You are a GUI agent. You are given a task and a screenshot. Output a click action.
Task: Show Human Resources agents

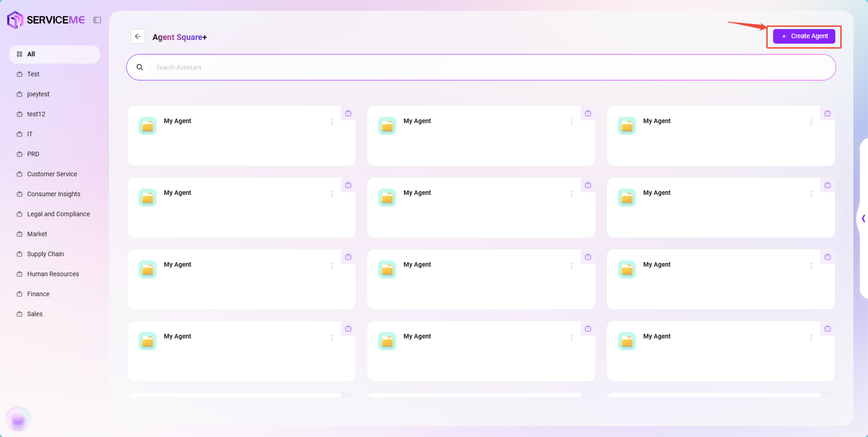pos(54,274)
